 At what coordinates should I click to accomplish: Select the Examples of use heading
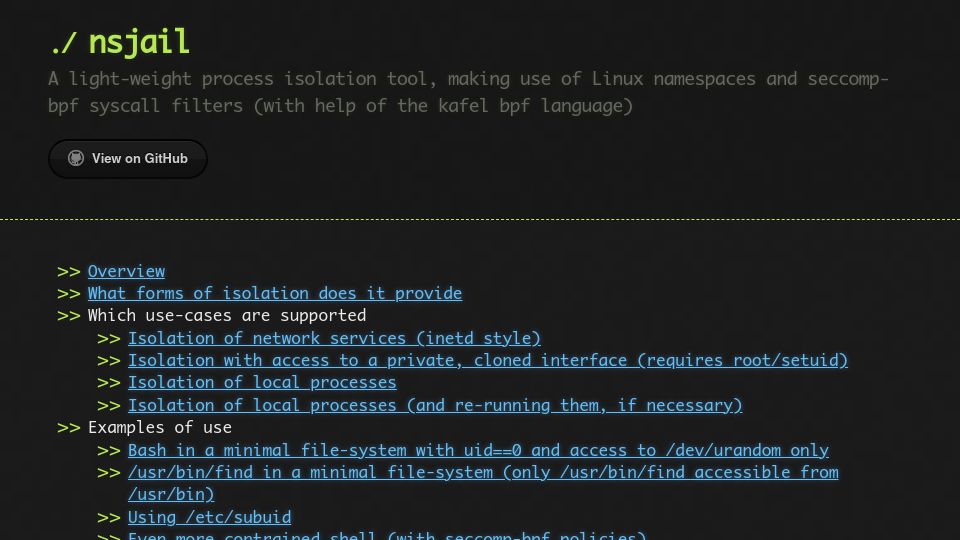coord(160,427)
